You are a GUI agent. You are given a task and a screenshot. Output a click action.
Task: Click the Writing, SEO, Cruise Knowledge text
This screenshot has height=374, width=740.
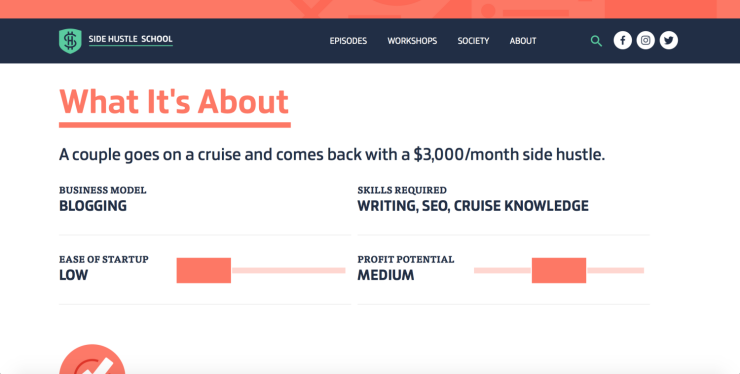(x=473, y=206)
